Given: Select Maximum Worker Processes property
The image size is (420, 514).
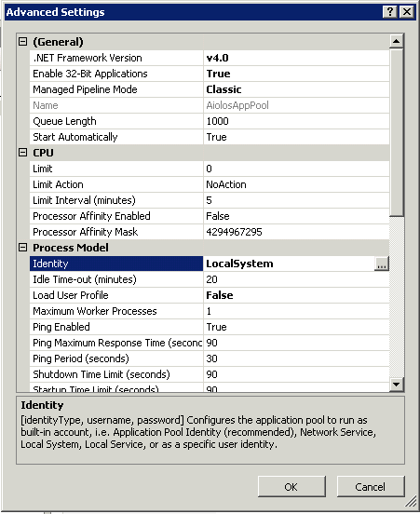Looking at the screenshot, I should click(116, 311).
